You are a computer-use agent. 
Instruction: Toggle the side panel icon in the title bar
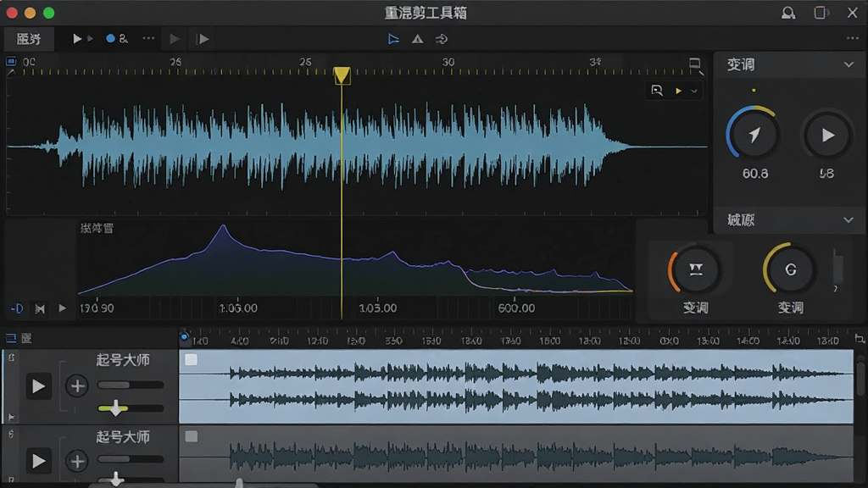pos(821,13)
